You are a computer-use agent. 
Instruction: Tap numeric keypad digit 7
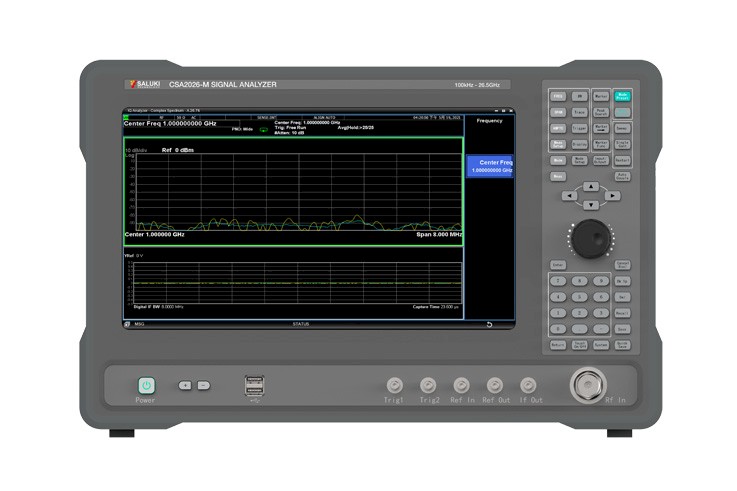tap(558, 281)
